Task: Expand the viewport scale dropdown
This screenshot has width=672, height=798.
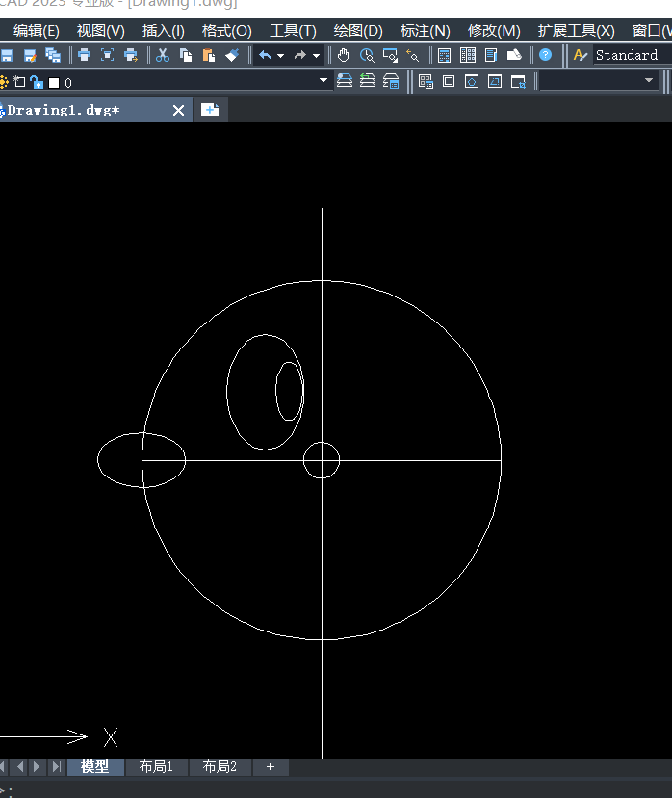Action: [x=649, y=81]
